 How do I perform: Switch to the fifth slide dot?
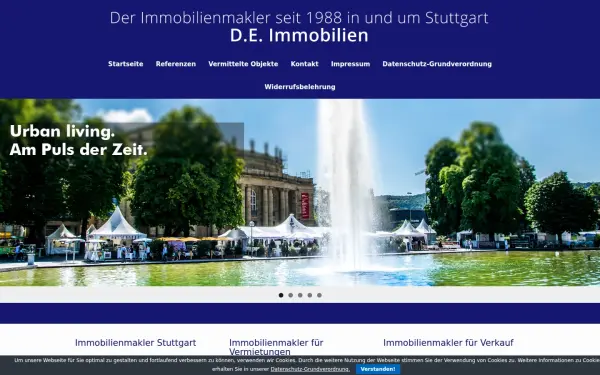[x=319, y=295]
